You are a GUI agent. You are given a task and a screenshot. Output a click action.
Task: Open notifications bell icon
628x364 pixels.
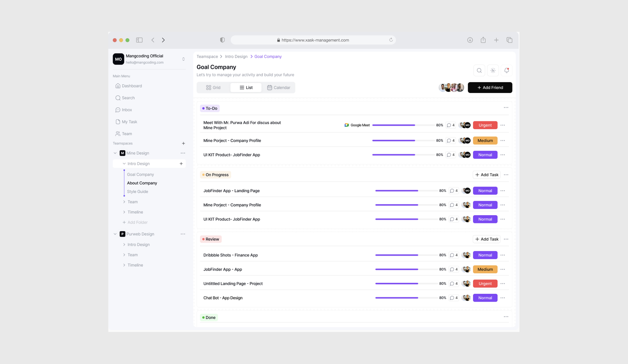pyautogui.click(x=506, y=71)
